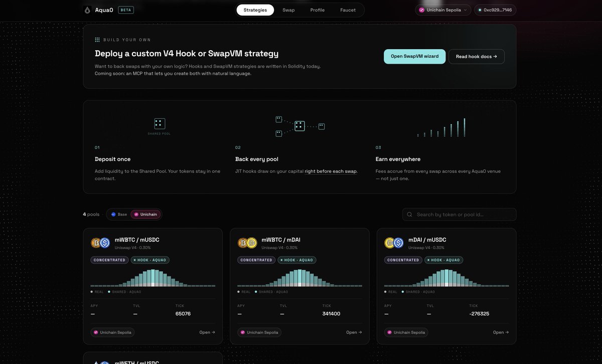Click the Shared Pool dice icon
Viewport: 602px width, 364px height.
(159, 124)
